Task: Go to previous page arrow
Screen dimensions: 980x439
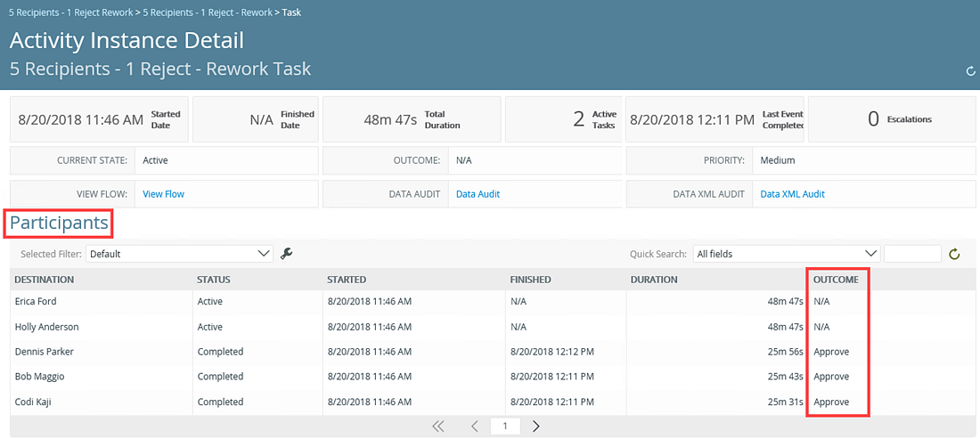Action: pyautogui.click(x=475, y=427)
